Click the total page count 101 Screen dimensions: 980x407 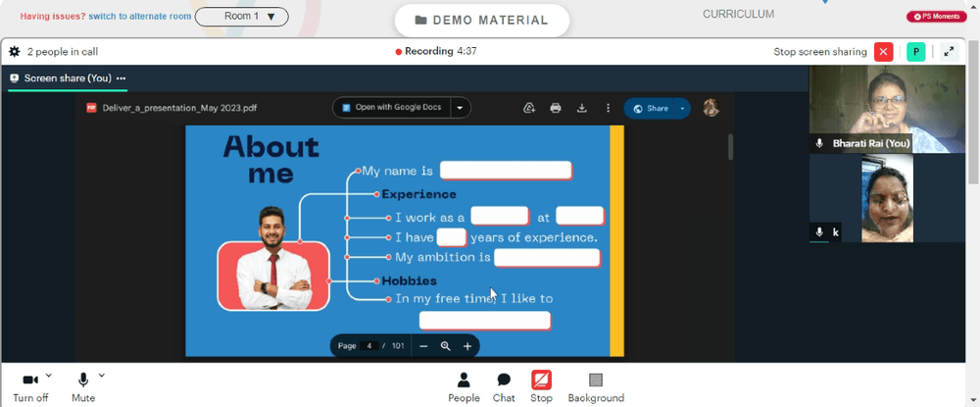398,346
